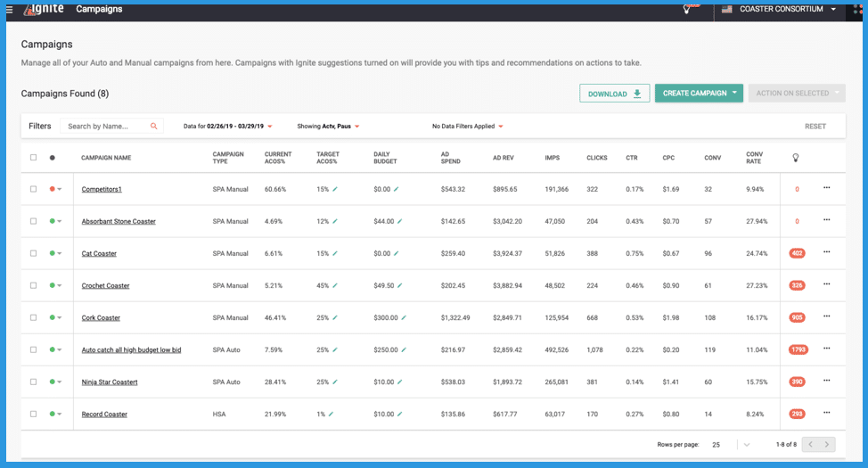Open the No Data Filters Applied dropdown
868x468 pixels.
[x=467, y=127]
